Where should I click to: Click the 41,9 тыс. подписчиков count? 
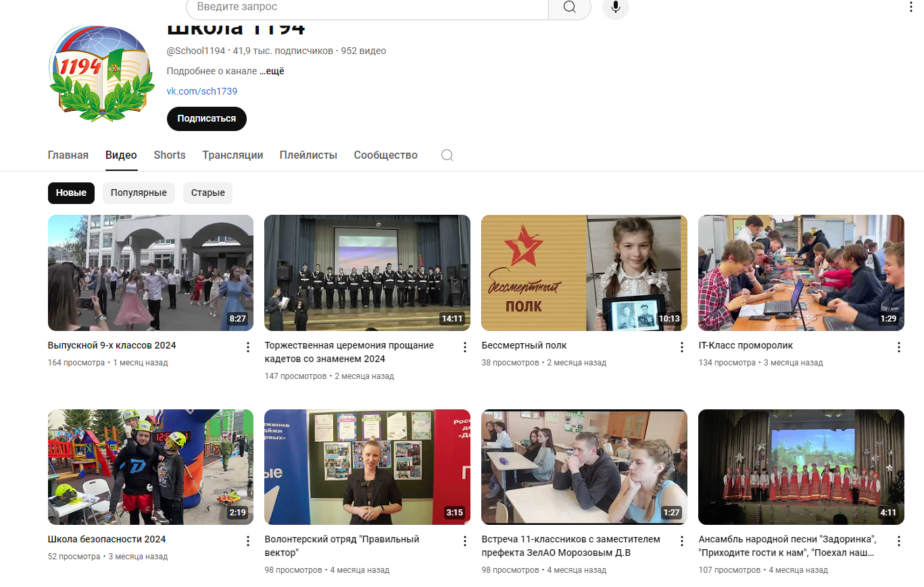click(283, 51)
